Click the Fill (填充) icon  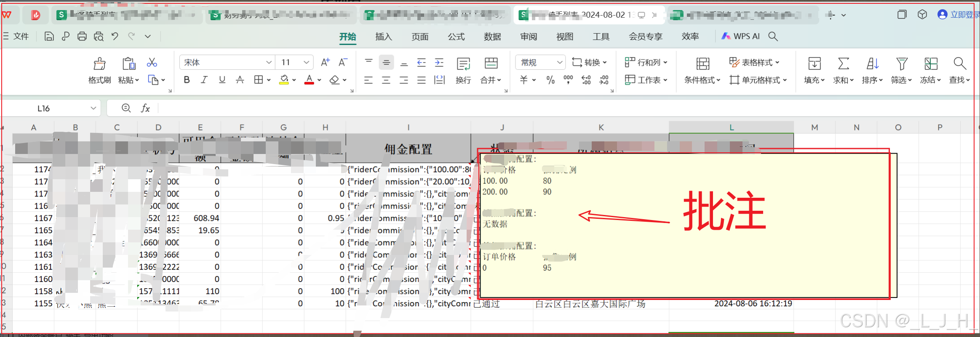(x=814, y=64)
